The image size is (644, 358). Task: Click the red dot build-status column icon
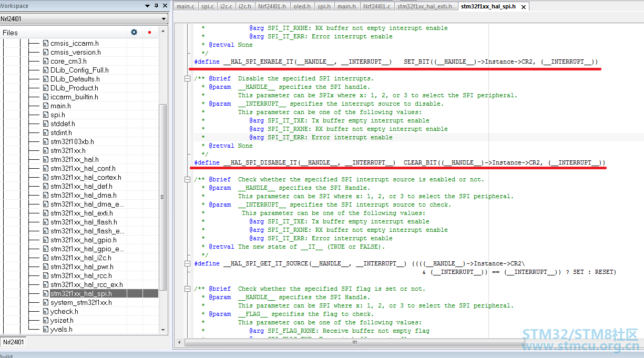[x=149, y=32]
